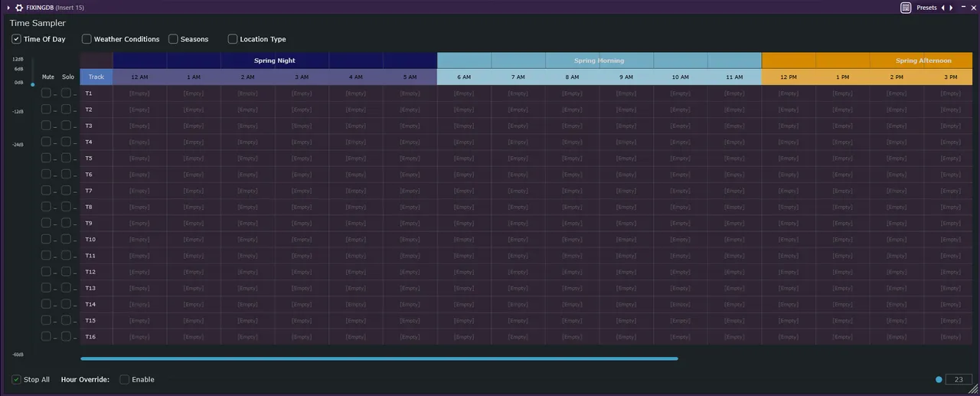Image resolution: width=980 pixels, height=396 pixels.
Task: Solo track T16 checkbox
Action: point(66,336)
